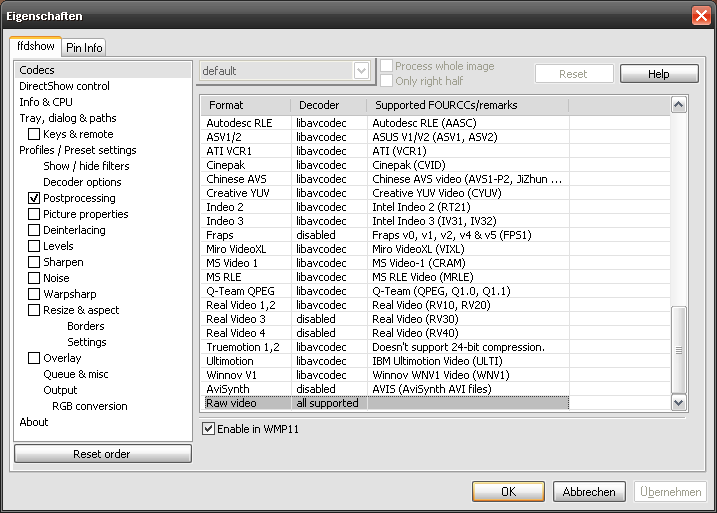Open the Pin Info tab
Screen dimensions: 717x513
[x=84, y=48]
